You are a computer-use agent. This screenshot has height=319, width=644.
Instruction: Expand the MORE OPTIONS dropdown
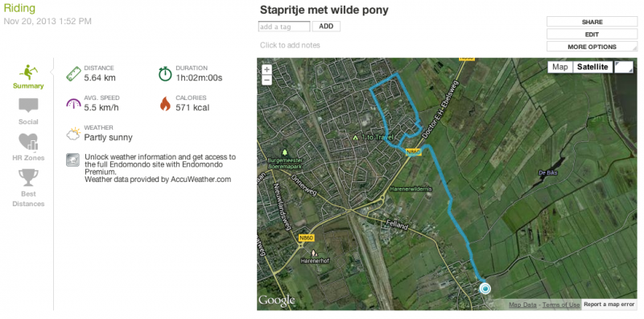pyautogui.click(x=592, y=47)
